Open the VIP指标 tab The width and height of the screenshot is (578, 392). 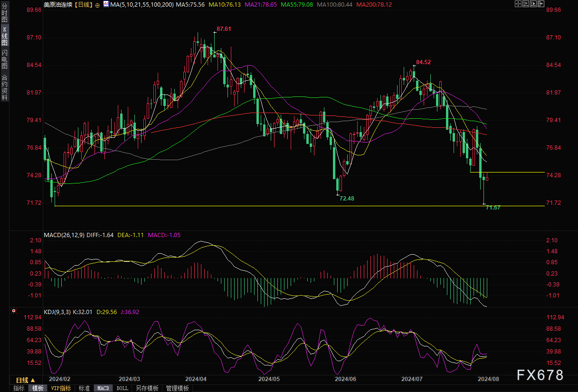click(61, 388)
